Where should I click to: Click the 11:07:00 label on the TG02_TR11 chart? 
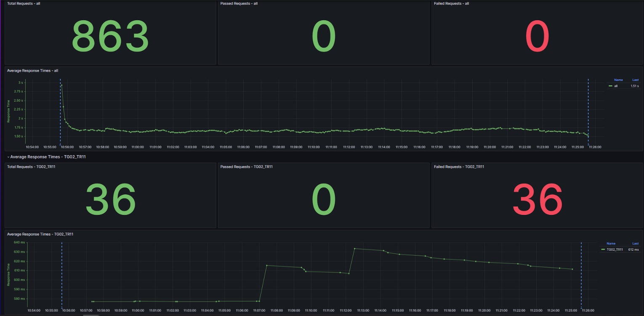tap(259, 311)
